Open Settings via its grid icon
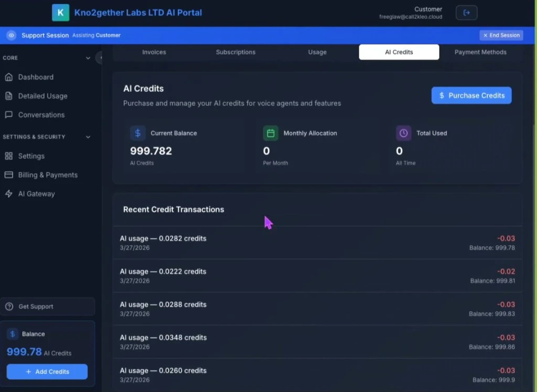Viewport: 537px width, 392px height. click(x=9, y=156)
